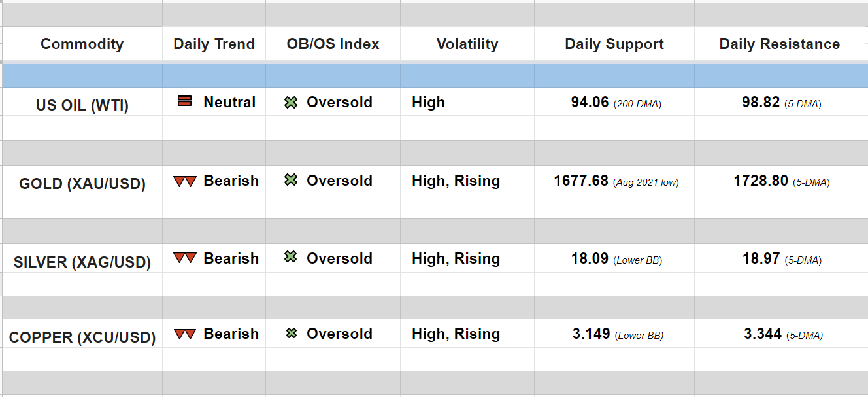Click the bearish arrows icon in Silver row
This screenshot has width=868, height=397.
tap(185, 258)
